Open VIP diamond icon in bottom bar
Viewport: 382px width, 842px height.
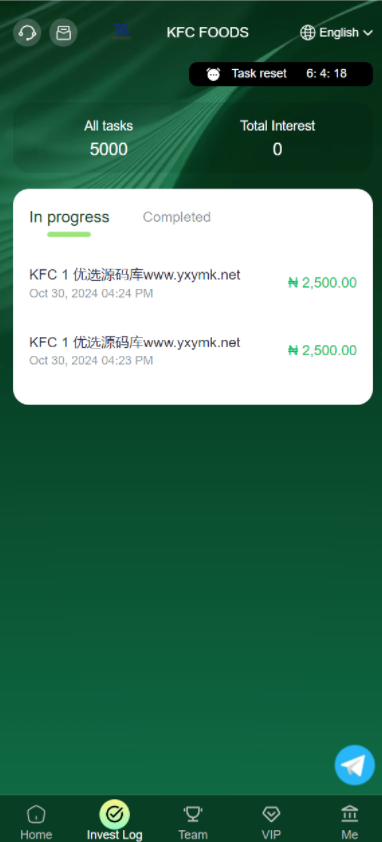point(271,814)
